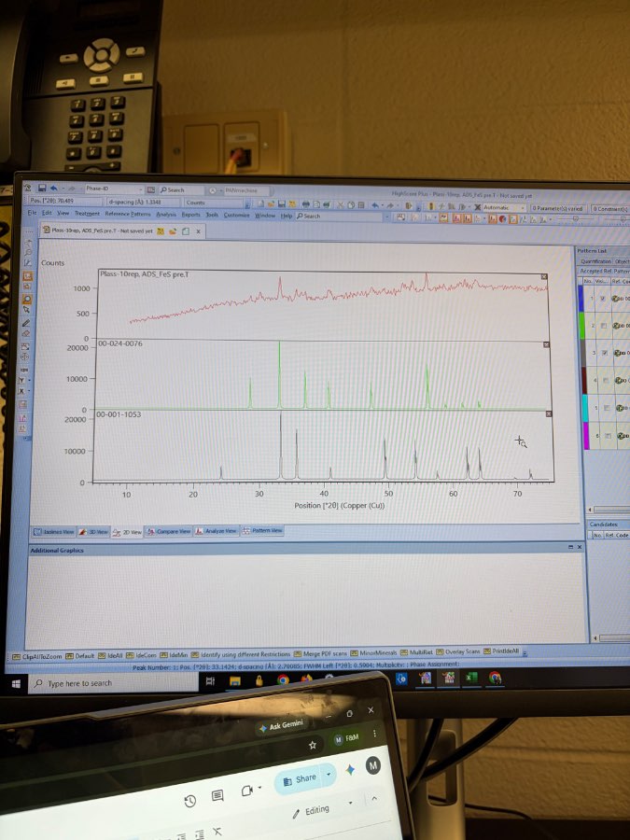Open the Phase-ID desktop dropdown

coord(141,189)
